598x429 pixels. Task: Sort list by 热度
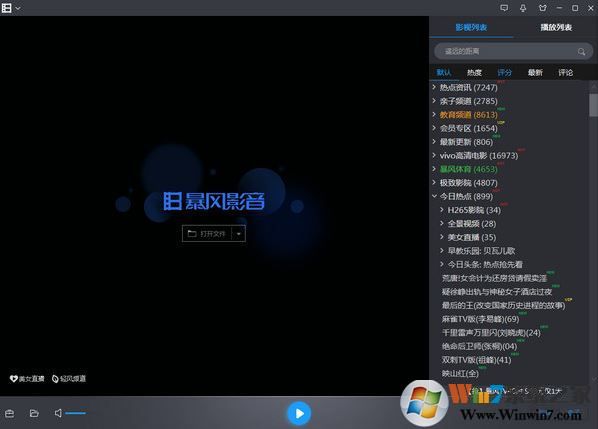[474, 72]
